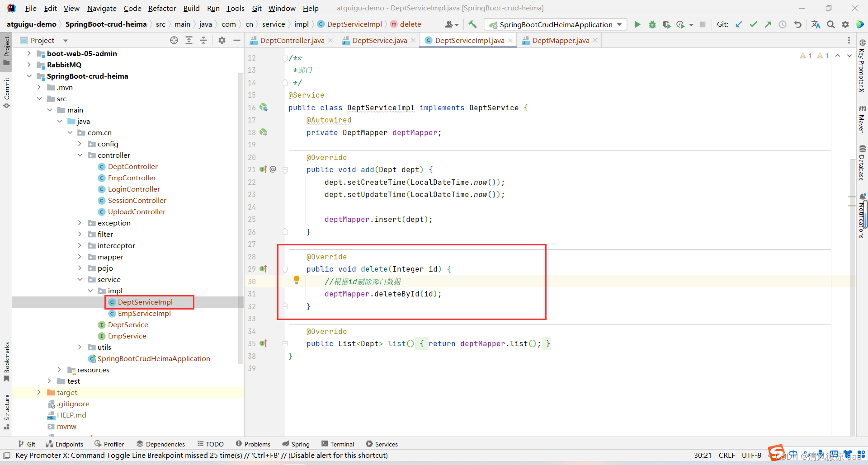Open Project panel options gear
This screenshot has width=868, height=465.
click(222, 40)
